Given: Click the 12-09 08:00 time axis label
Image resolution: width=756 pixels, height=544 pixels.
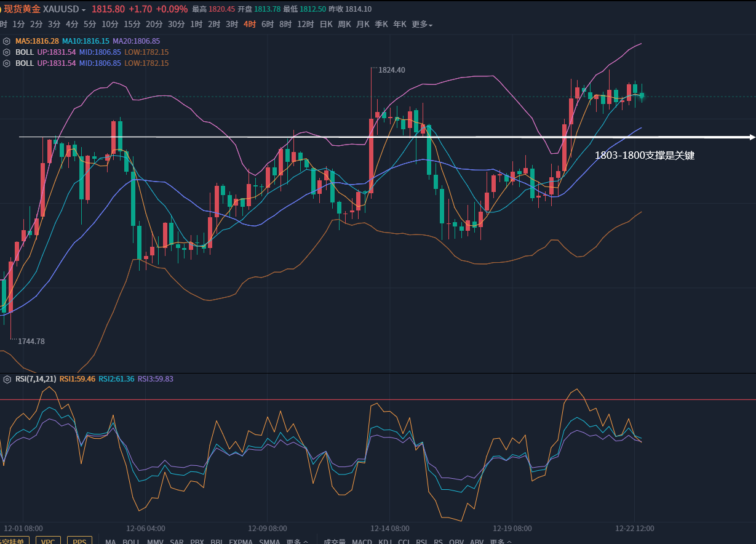Looking at the screenshot, I should tap(268, 528).
